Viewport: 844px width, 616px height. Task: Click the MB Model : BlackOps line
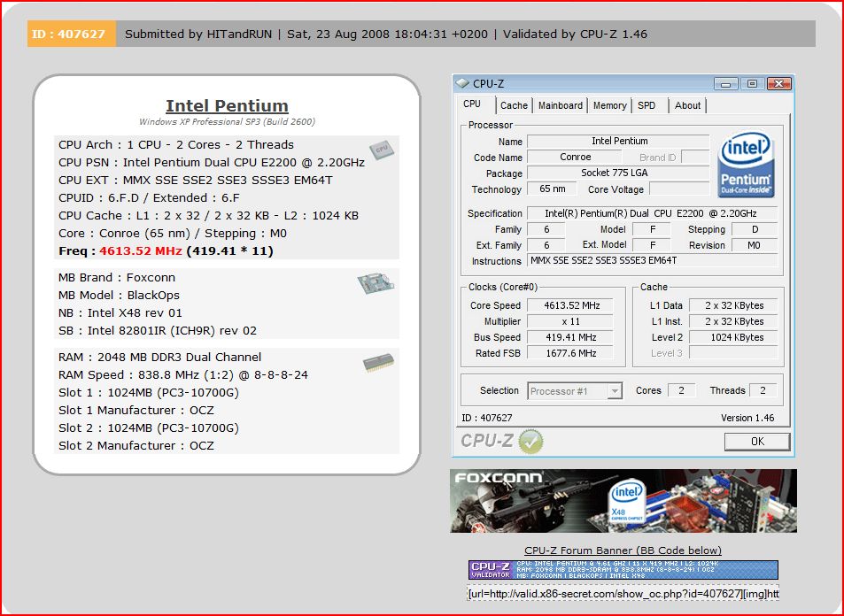(x=119, y=296)
